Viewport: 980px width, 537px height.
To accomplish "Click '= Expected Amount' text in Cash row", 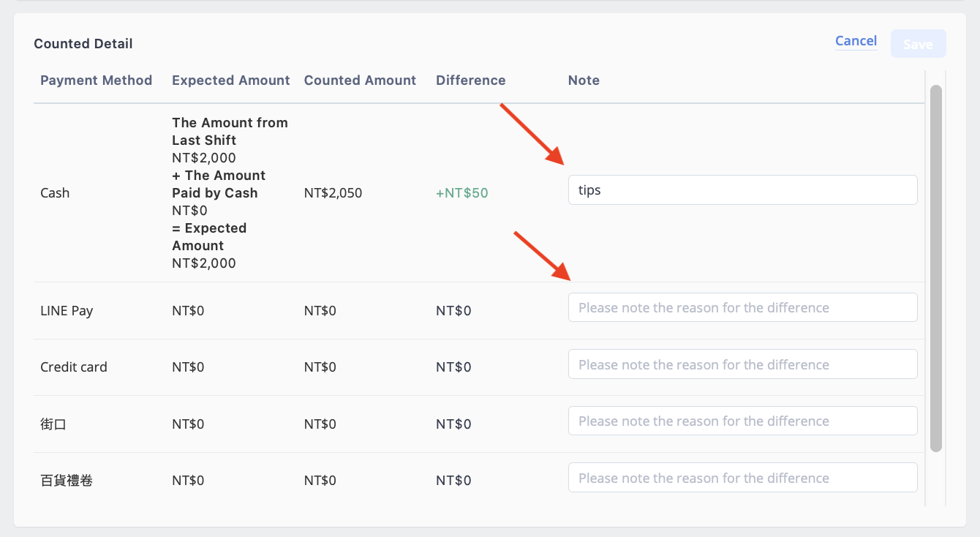I will pyautogui.click(x=209, y=237).
